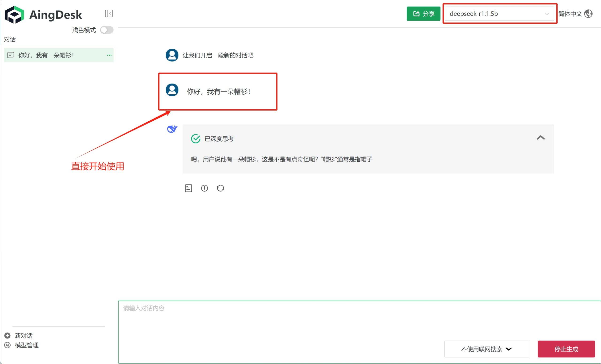Image resolution: width=601 pixels, height=364 pixels.
Task: Click the globe language icon
Action: tap(589, 14)
